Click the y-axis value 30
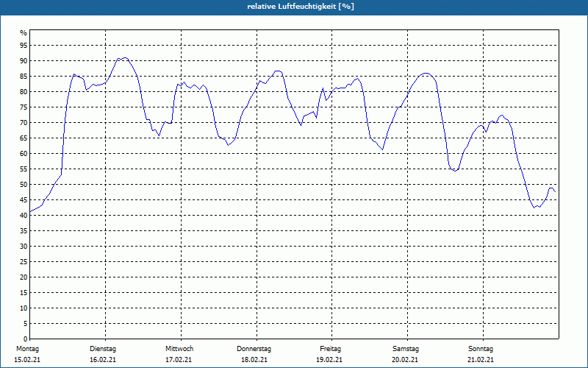The height and width of the screenshot is (368, 588). click(24, 247)
